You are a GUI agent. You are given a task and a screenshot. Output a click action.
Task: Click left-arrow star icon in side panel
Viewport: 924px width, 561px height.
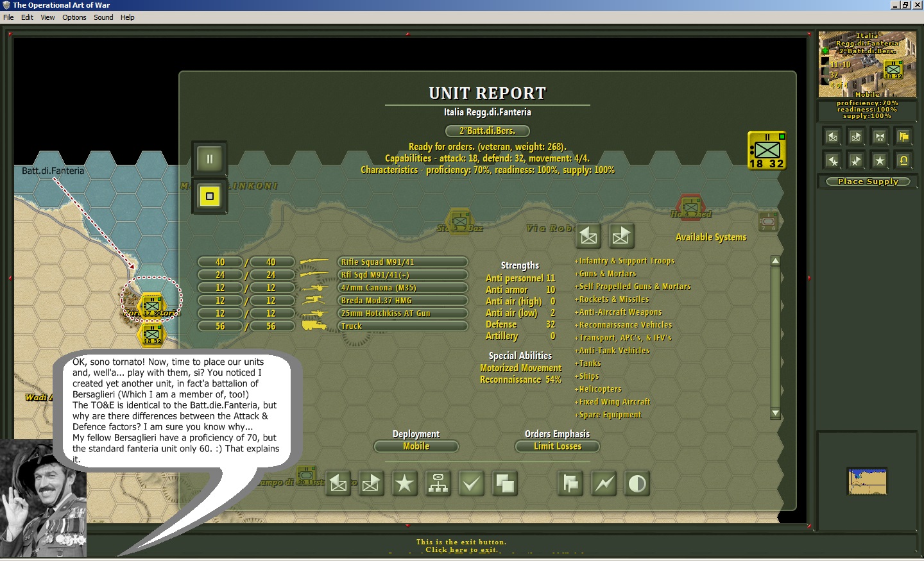coord(832,160)
